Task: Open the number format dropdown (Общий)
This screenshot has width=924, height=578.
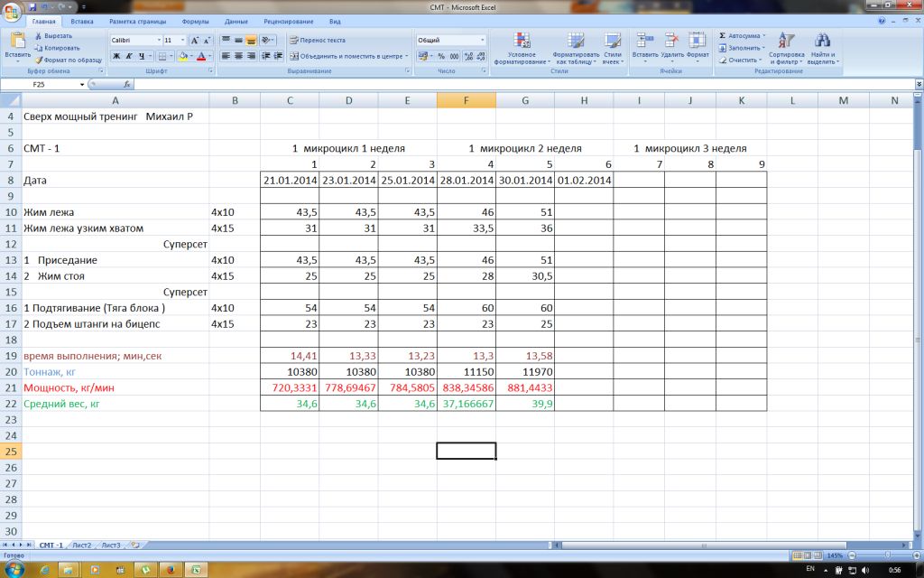Action: (x=482, y=41)
